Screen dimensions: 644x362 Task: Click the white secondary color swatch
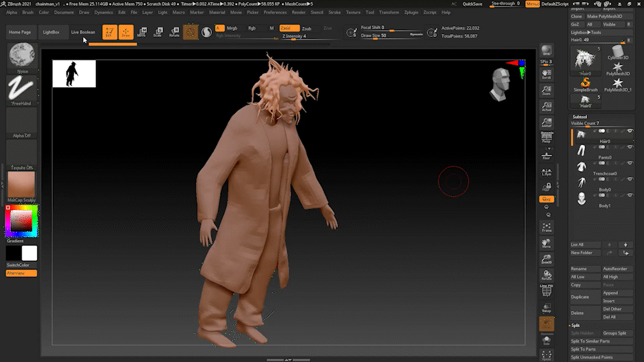pyautogui.click(x=30, y=253)
